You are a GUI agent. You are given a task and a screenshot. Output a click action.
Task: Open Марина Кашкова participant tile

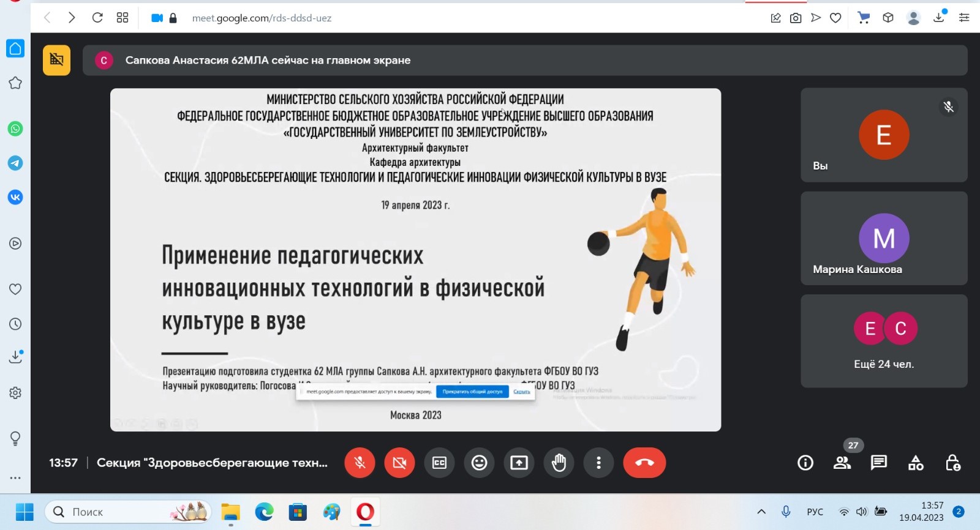pos(884,238)
